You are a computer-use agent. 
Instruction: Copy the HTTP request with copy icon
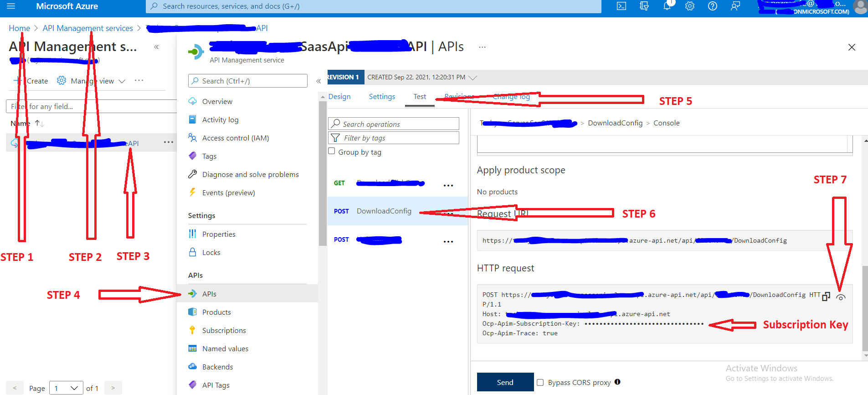pyautogui.click(x=826, y=296)
